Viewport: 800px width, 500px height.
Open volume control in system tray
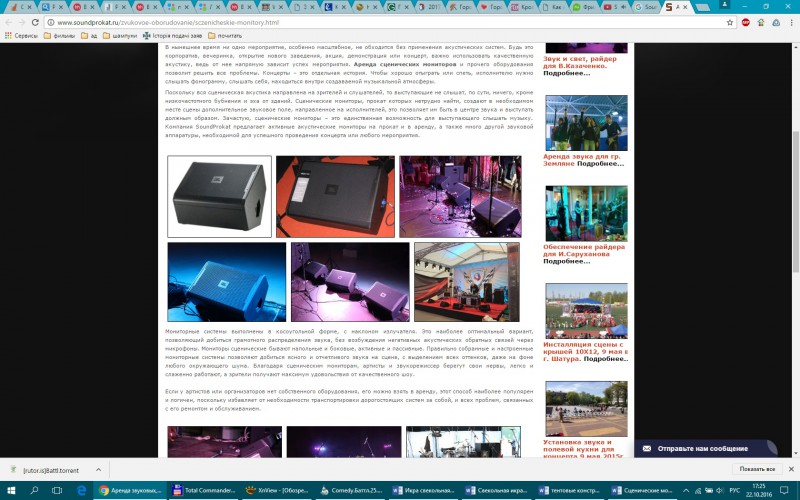click(719, 490)
